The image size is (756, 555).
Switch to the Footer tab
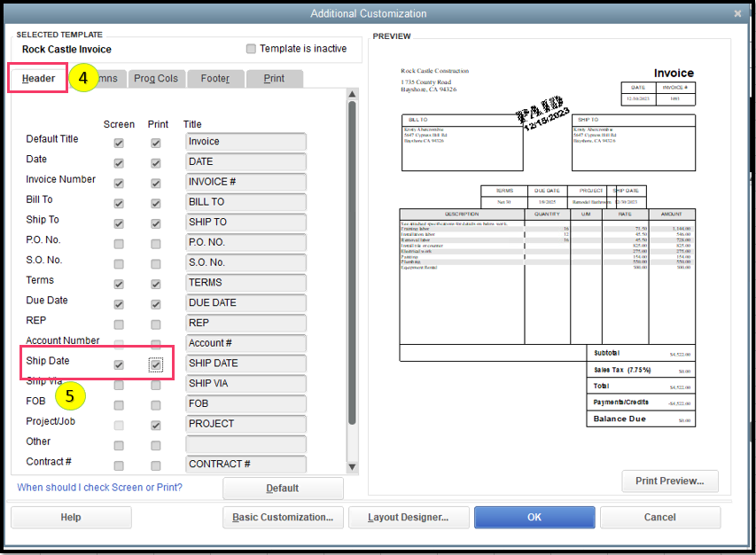(x=214, y=78)
